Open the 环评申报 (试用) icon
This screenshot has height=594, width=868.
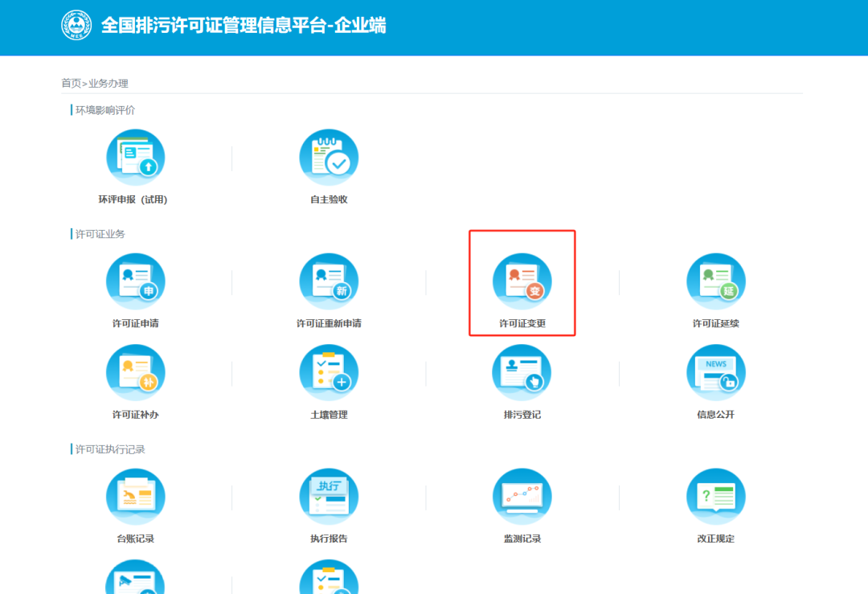[x=135, y=158]
